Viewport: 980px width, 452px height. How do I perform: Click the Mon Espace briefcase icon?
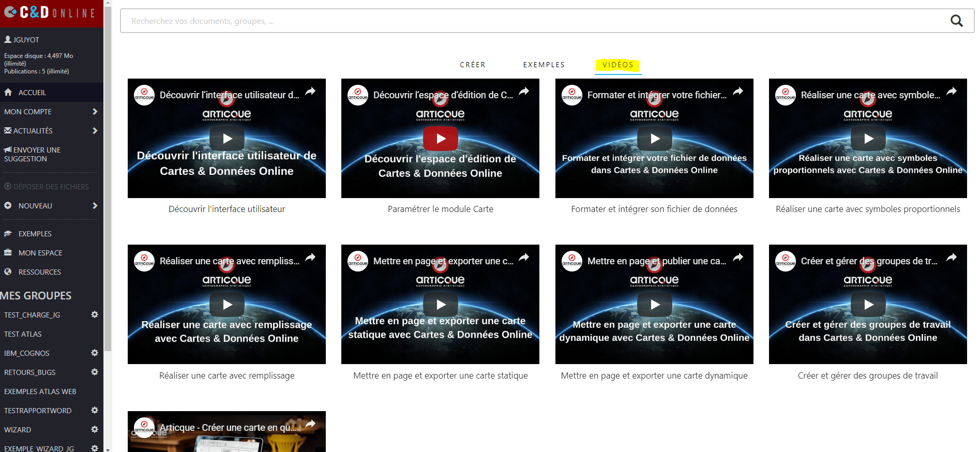(x=8, y=252)
